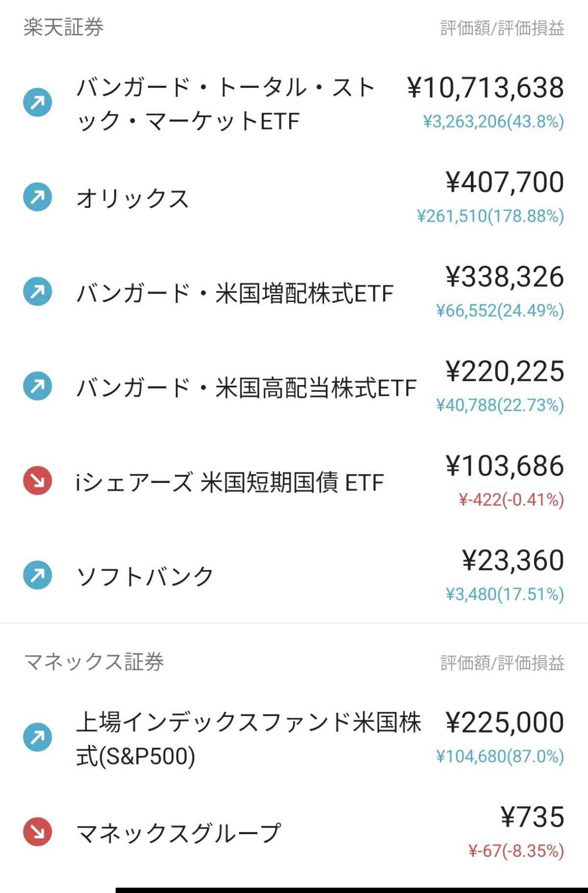Tap the up-arrow icon beside 上場インデックスファンド米国株式

pos(38,738)
